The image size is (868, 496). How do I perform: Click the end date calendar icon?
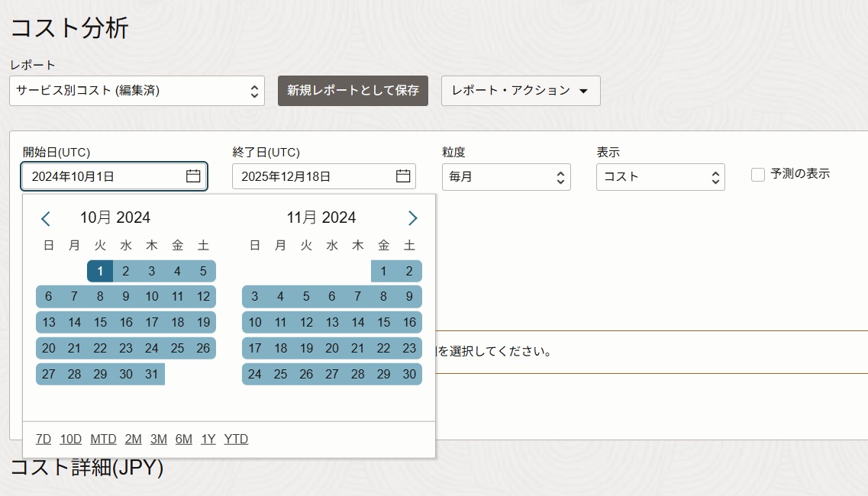pyautogui.click(x=403, y=176)
